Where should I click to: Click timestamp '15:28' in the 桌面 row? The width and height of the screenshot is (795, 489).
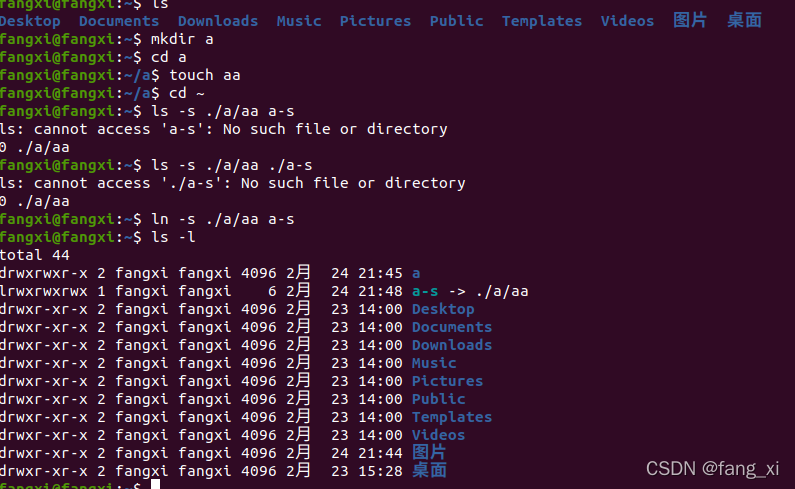380,471
